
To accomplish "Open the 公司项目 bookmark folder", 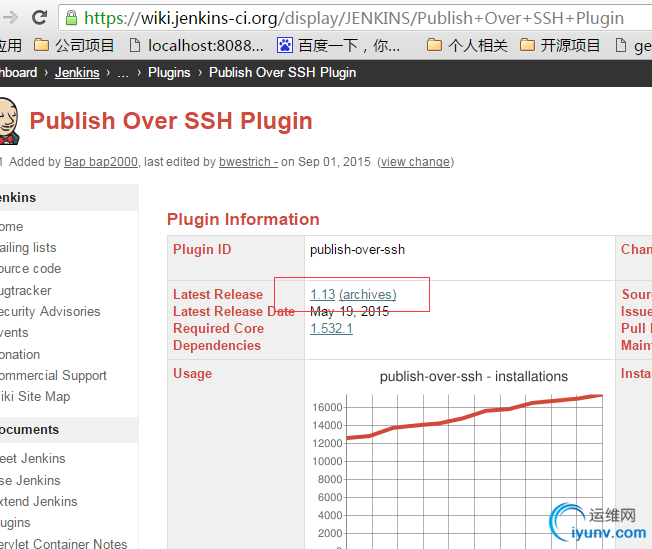I will 74,45.
